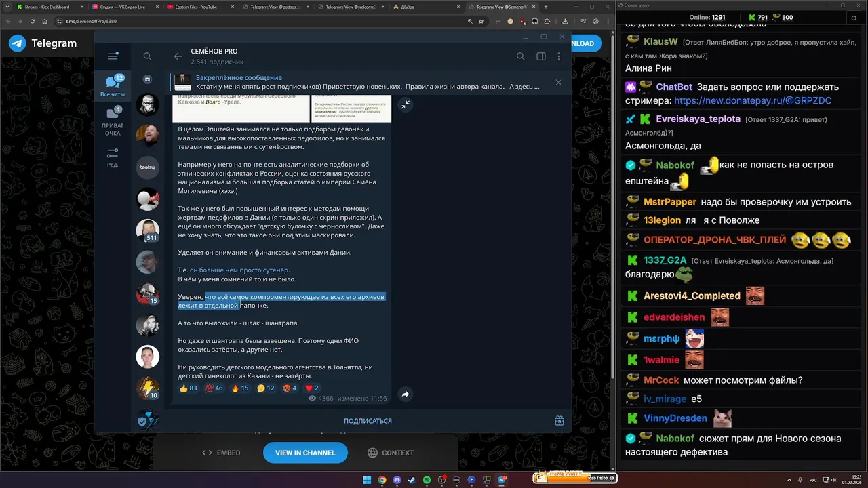Open the donatepay link in ChatBot message
The image size is (868, 488).
(753, 100)
